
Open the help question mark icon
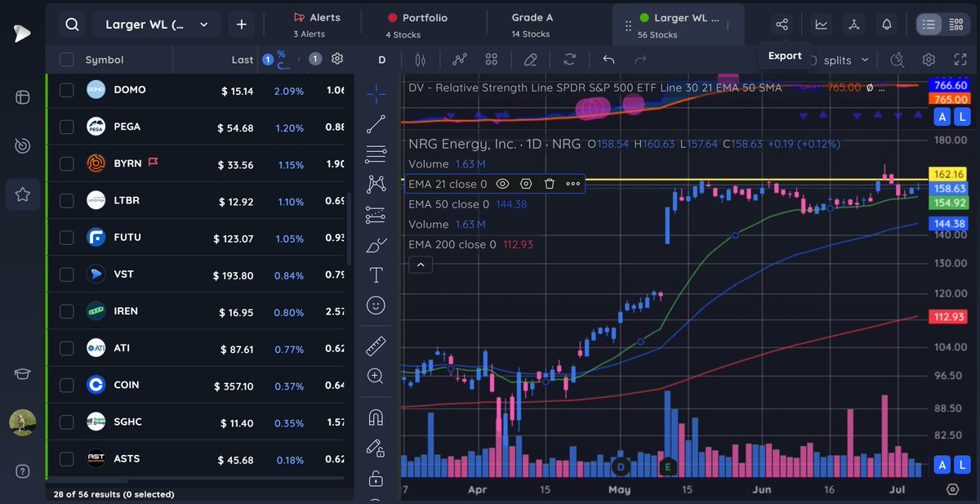coord(23,471)
